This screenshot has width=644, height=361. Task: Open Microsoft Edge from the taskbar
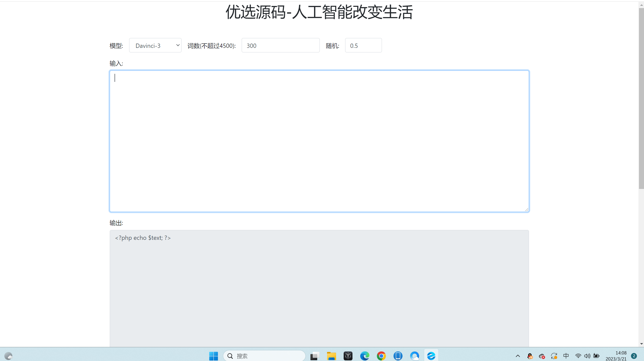(x=365, y=356)
